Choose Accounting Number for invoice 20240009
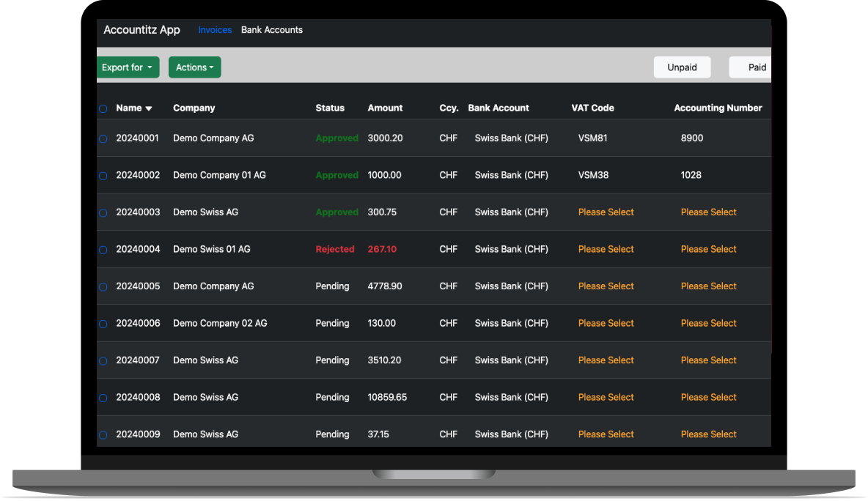The height and width of the screenshot is (501, 868). (709, 434)
